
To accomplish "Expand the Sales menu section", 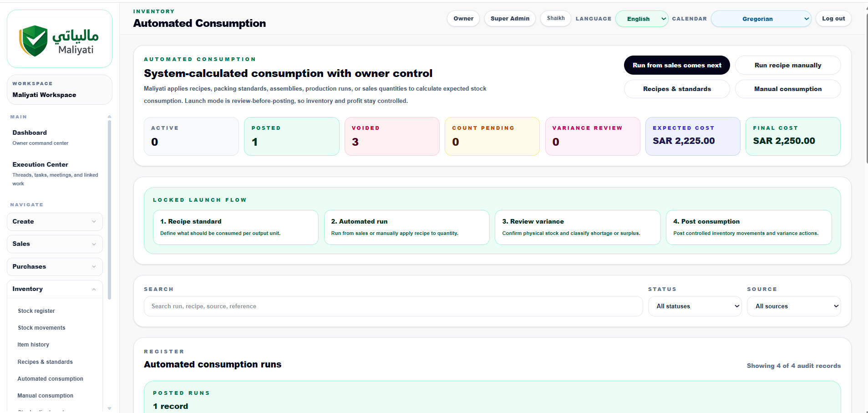I will (55, 244).
